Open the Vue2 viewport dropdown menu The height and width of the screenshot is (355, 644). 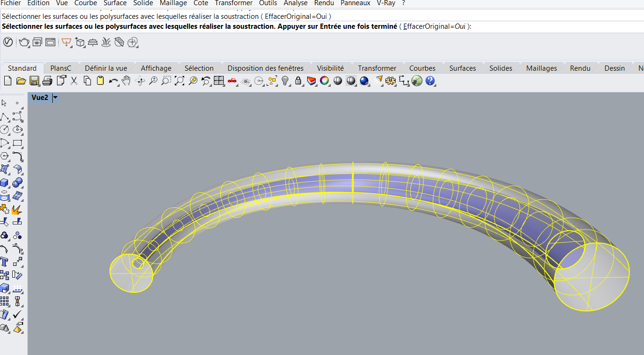(x=55, y=98)
